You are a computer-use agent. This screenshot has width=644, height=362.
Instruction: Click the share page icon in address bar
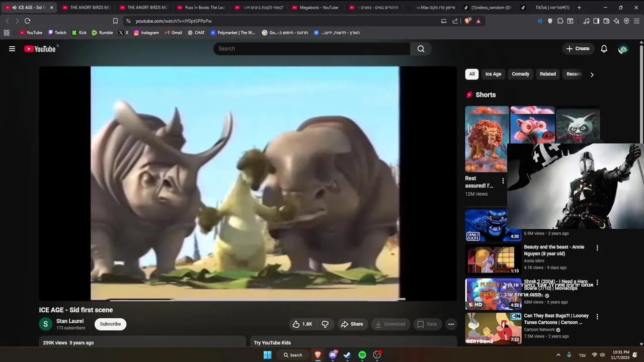pos(455,21)
